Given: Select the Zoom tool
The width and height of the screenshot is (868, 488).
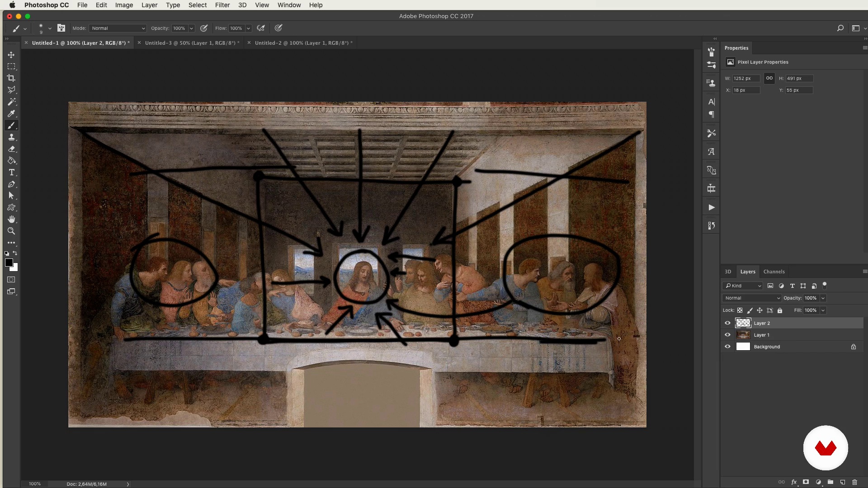Looking at the screenshot, I should click(11, 231).
